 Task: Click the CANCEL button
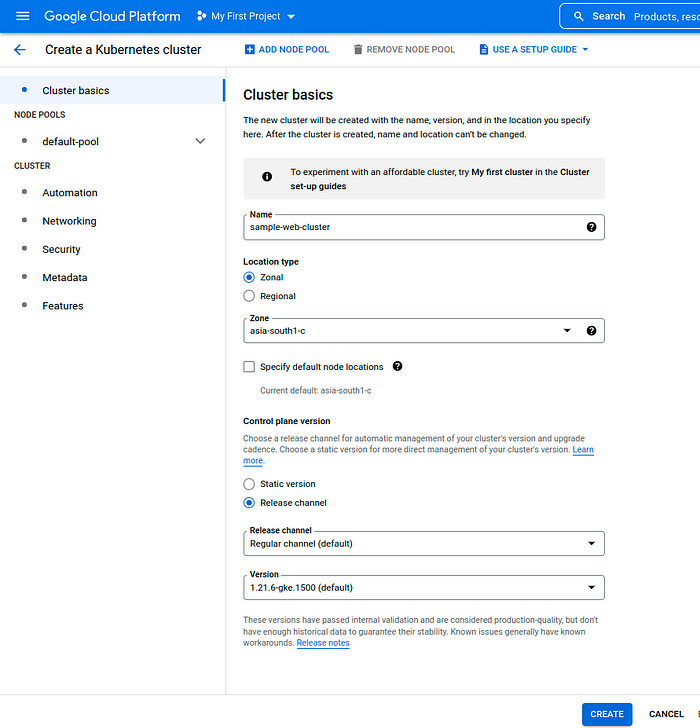[666, 714]
